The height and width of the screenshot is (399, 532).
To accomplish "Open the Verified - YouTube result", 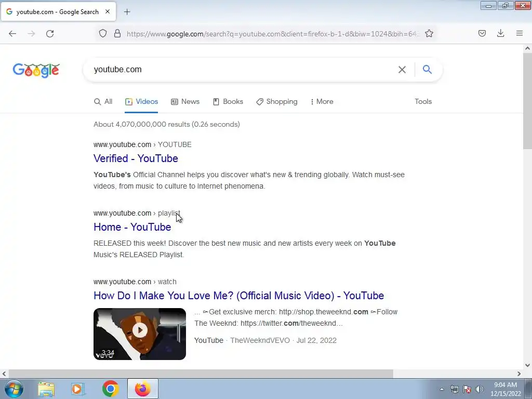I will point(136,158).
